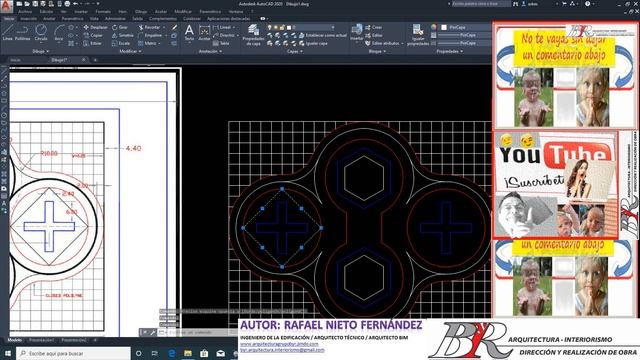Open the Formato menu
Image resolution: width=640 pixels, height=360 pixels.
103,12
